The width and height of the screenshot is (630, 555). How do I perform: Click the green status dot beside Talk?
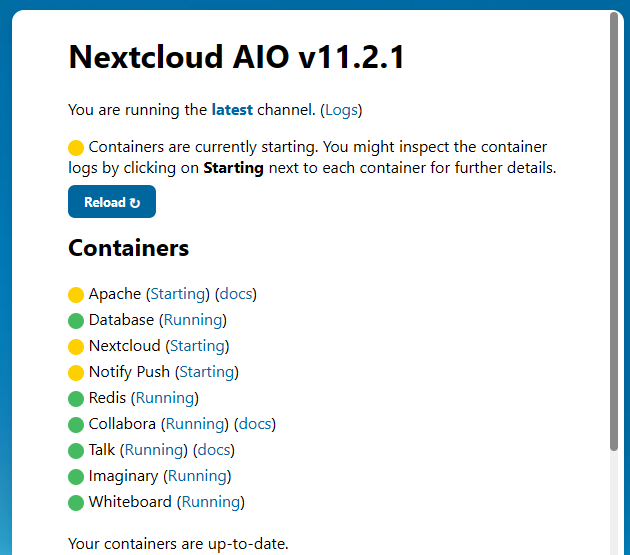click(x=76, y=451)
